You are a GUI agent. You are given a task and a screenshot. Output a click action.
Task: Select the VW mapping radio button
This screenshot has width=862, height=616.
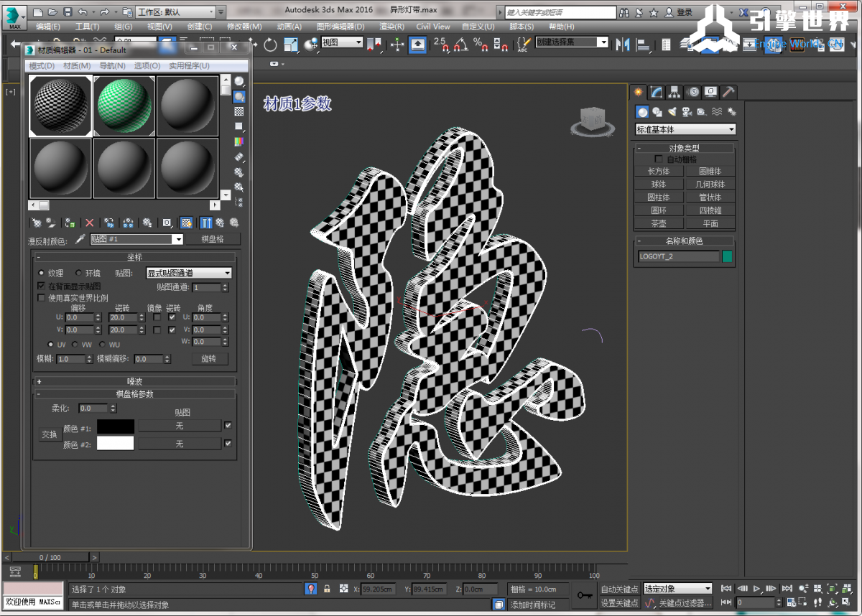pos(75,345)
